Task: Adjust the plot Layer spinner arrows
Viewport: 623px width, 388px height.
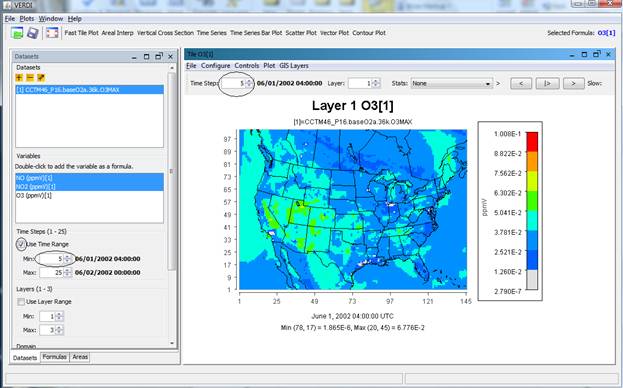Action: [x=375, y=83]
